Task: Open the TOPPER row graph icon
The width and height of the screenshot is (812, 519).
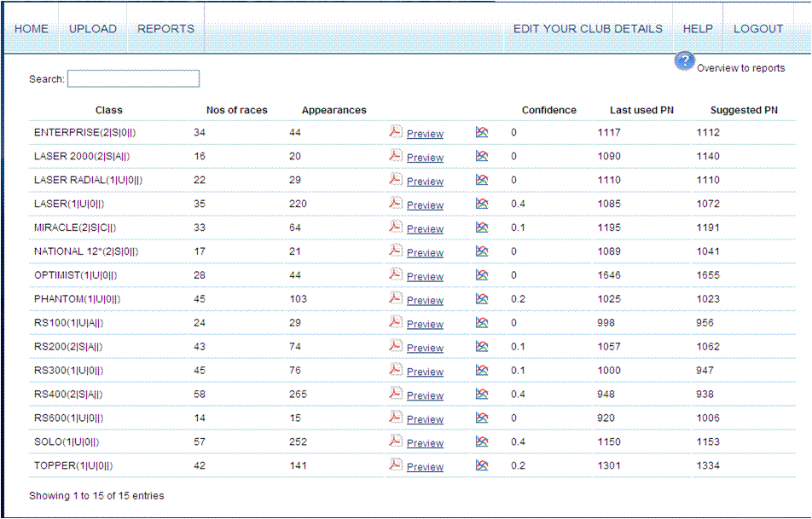Action: [x=482, y=465]
